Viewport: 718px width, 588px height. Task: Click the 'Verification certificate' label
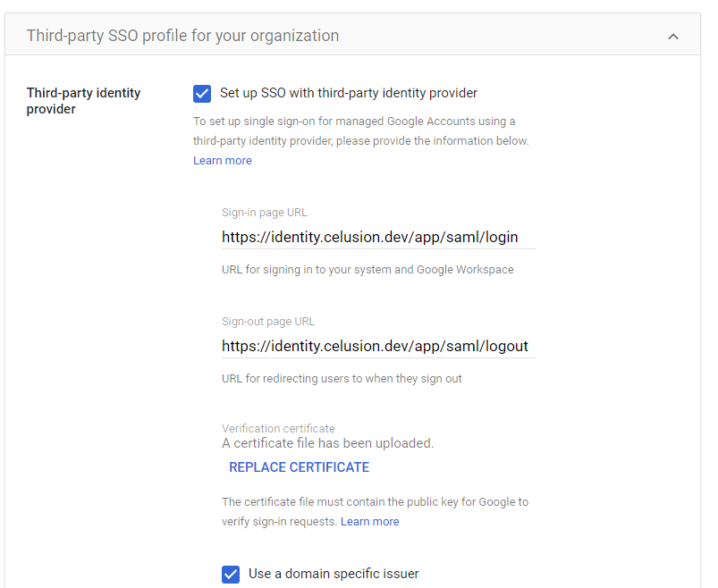(x=278, y=429)
